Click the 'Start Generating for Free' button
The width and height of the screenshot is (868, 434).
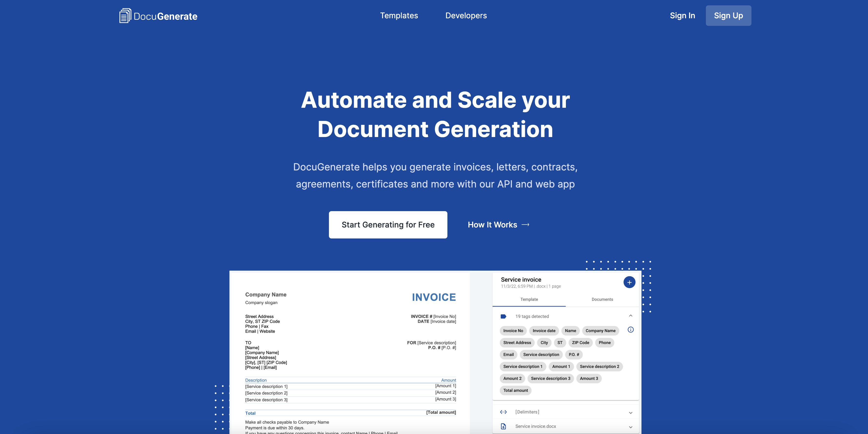coord(388,224)
